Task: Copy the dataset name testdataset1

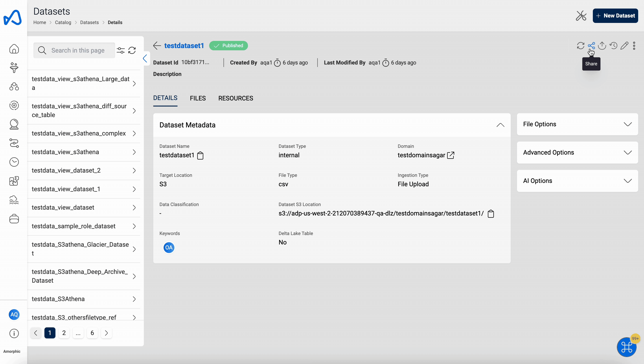Action: click(200, 155)
